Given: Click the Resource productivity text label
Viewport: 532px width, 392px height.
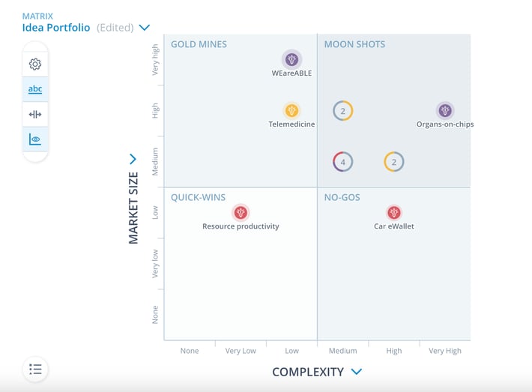Looking at the screenshot, I should point(241,226).
